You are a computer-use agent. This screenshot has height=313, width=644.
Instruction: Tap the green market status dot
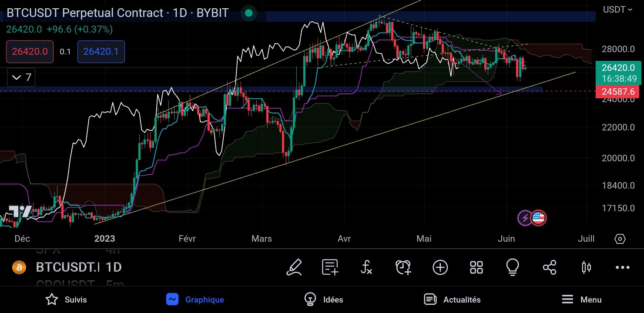(248, 13)
